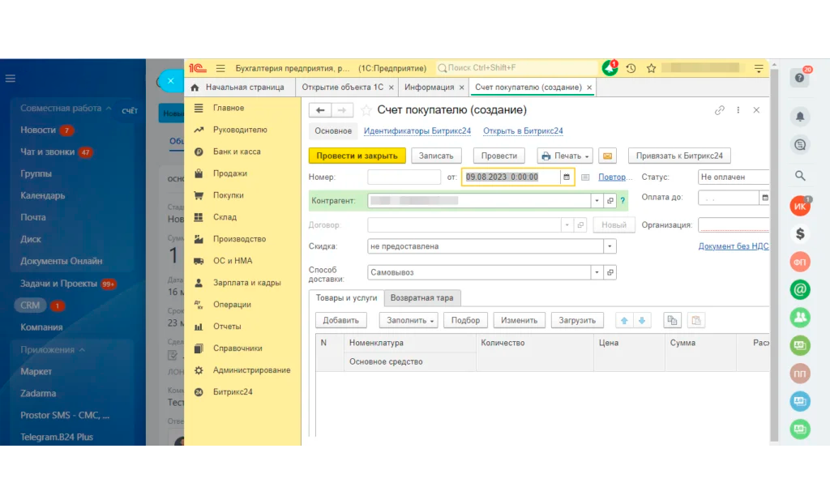830x504 pixels.
Task: Open calendar picker for Оплата до
Action: point(765,198)
